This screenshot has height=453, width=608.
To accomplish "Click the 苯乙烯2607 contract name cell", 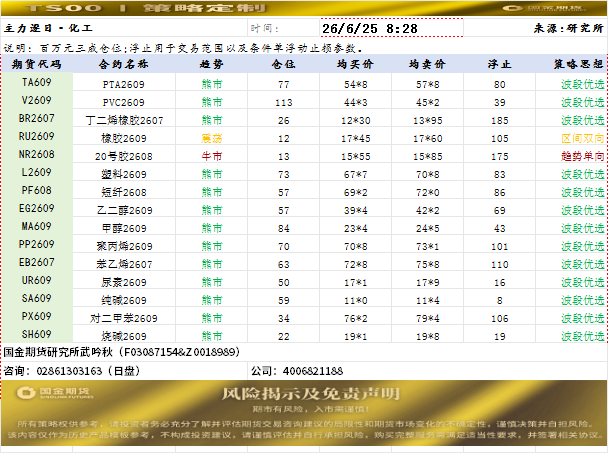I will tap(124, 264).
